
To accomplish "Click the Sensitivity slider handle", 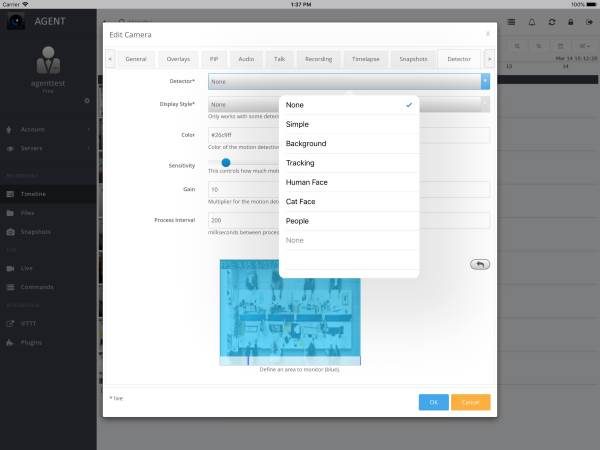I will pyautogui.click(x=226, y=163).
